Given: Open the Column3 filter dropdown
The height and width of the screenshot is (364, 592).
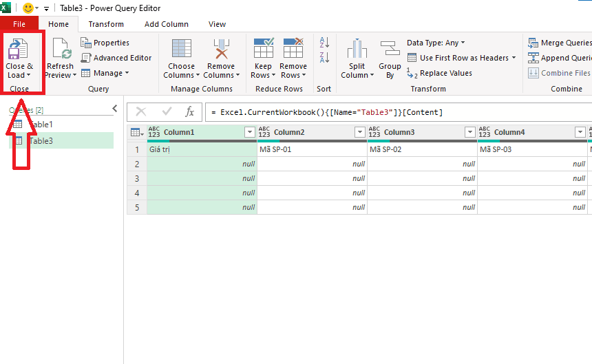Looking at the screenshot, I should pos(470,132).
